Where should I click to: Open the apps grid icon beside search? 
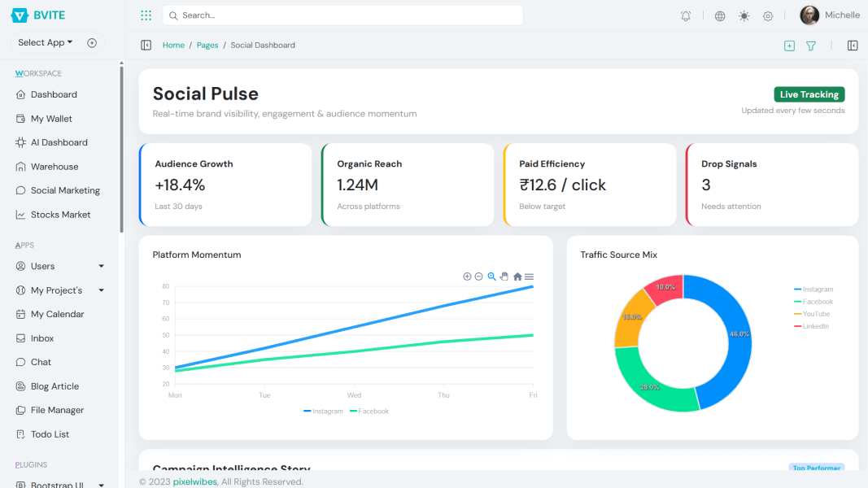[x=146, y=15]
